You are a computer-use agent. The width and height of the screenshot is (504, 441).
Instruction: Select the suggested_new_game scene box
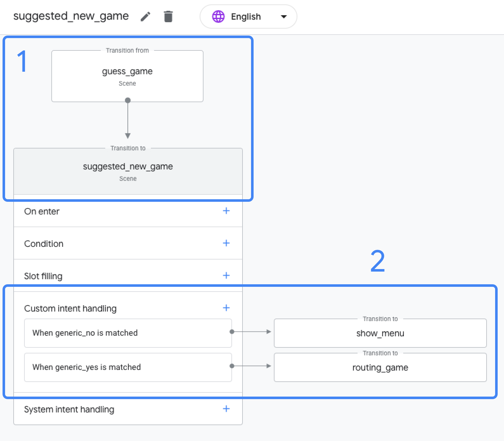(128, 171)
